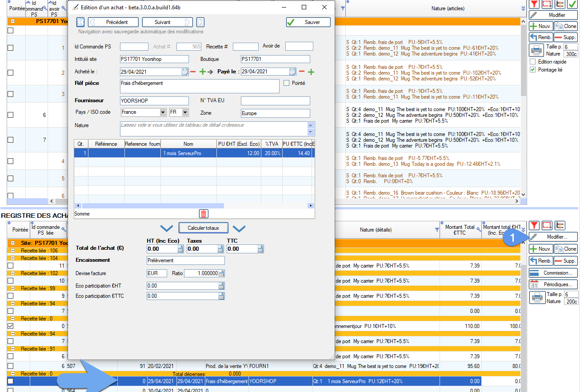This screenshot has width=580, height=392.
Task: Click Calculer totaux button
Action: click(203, 228)
